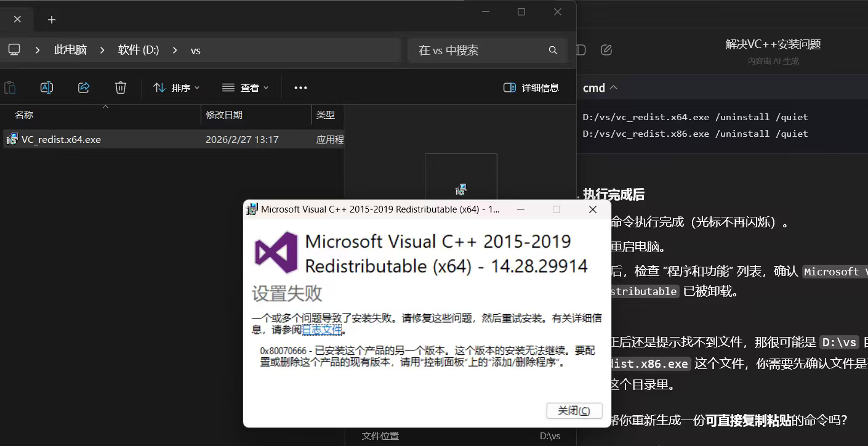Collapse the cmd code block chevron

point(614,87)
